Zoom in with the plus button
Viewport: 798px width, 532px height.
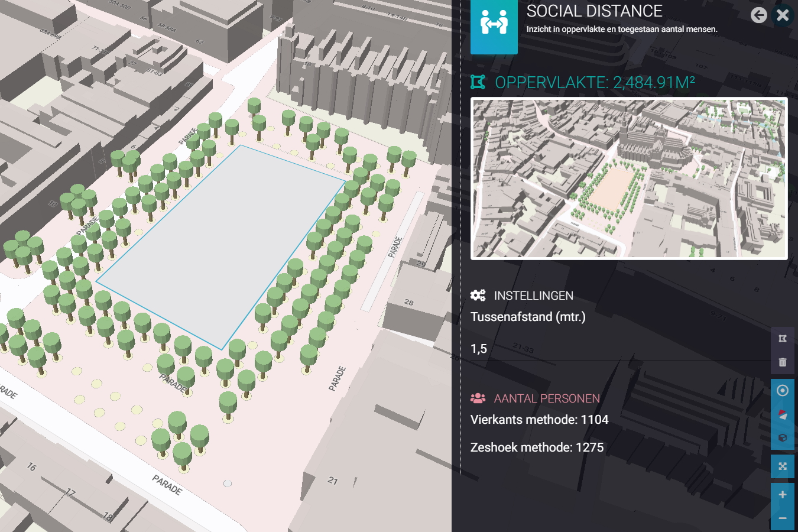(x=783, y=495)
